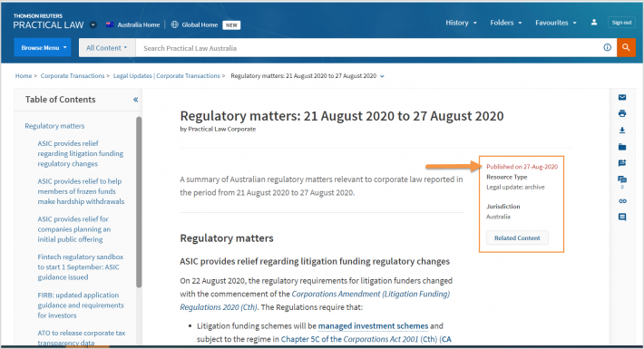The width and height of the screenshot is (644, 349).
Task: Open the History dropdown menu
Action: click(462, 23)
